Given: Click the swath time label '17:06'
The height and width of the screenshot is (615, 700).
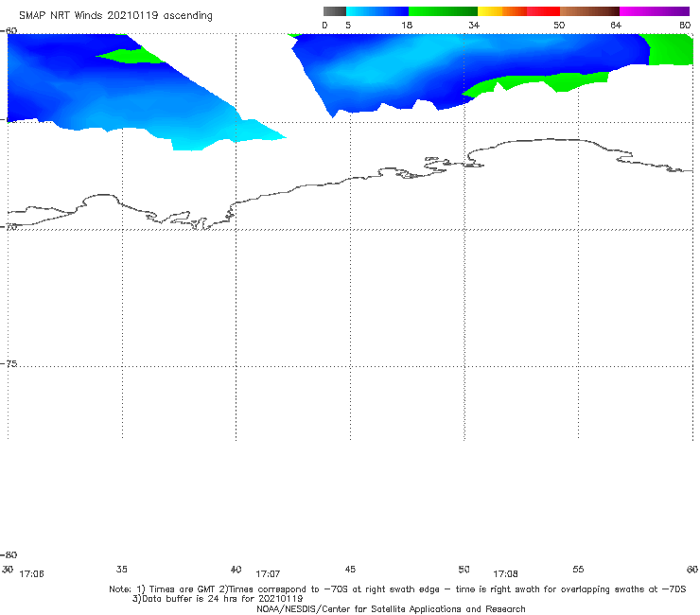Looking at the screenshot, I should 32,574.
